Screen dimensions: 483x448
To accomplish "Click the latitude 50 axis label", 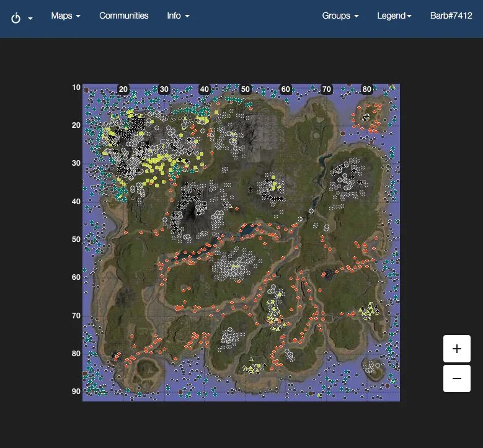I will point(76,240).
